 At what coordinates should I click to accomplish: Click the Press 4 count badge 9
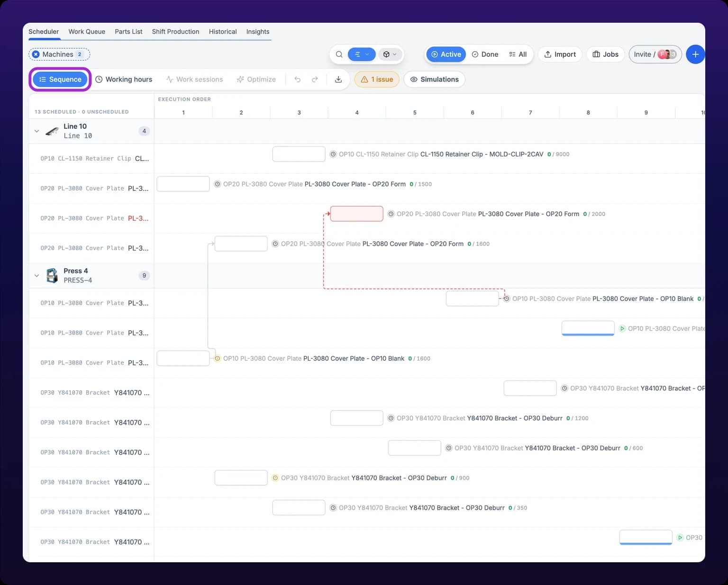(144, 276)
